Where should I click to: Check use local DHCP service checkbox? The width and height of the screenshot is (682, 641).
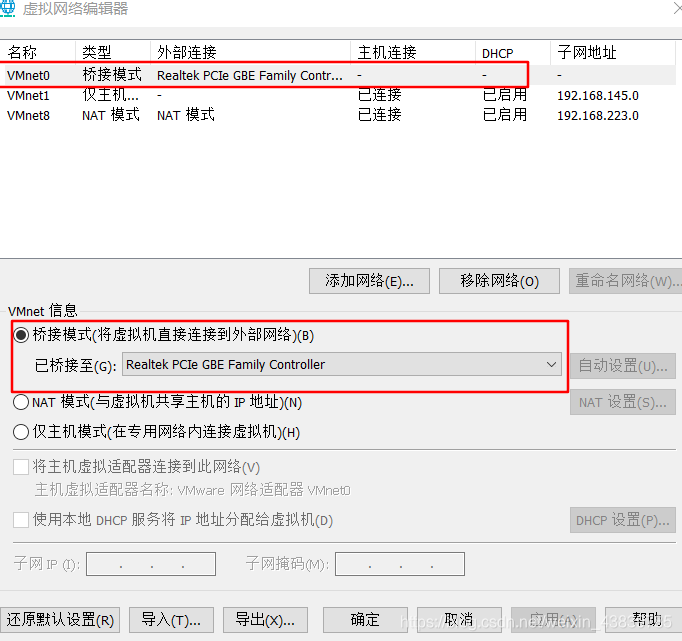[x=21, y=520]
